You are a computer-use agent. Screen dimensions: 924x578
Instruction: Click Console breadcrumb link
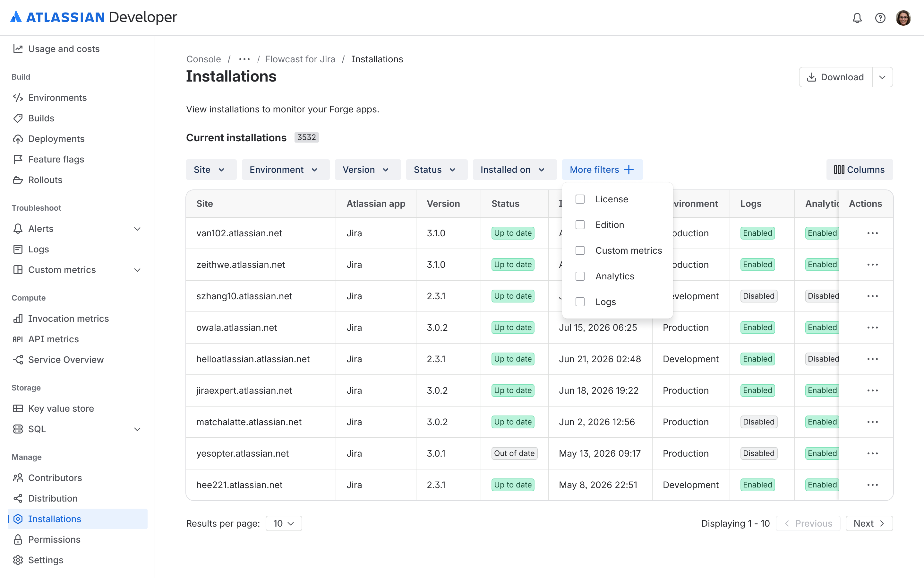click(x=203, y=59)
